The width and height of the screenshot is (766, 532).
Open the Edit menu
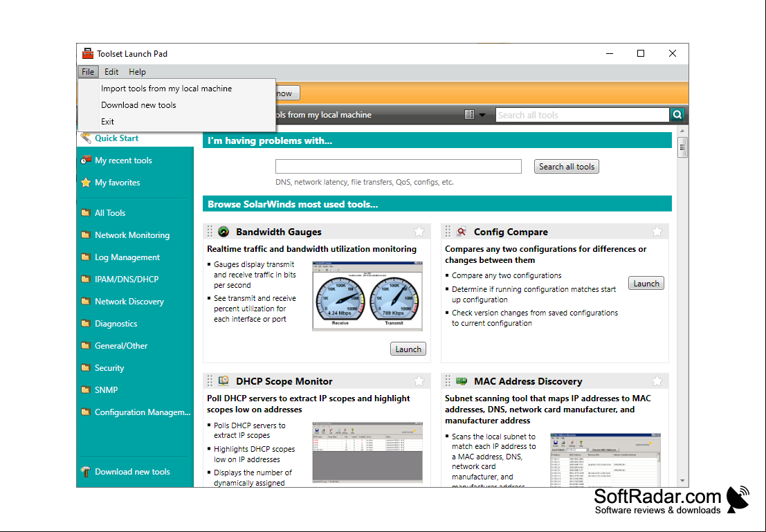[x=111, y=72]
